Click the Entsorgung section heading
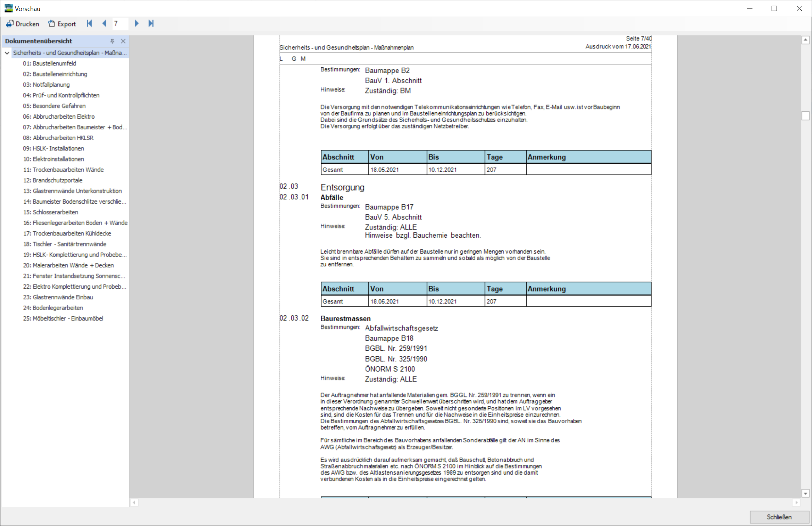 tap(342, 187)
